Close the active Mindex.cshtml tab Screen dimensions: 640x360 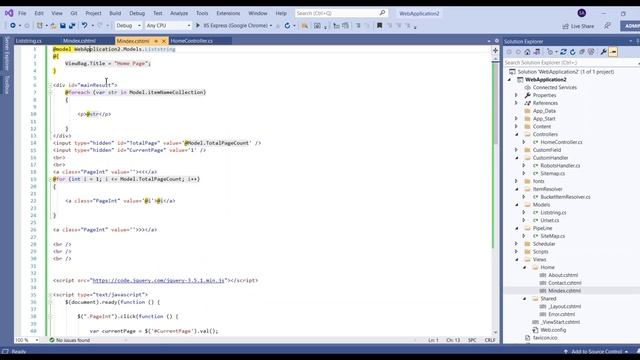[x=164, y=41]
